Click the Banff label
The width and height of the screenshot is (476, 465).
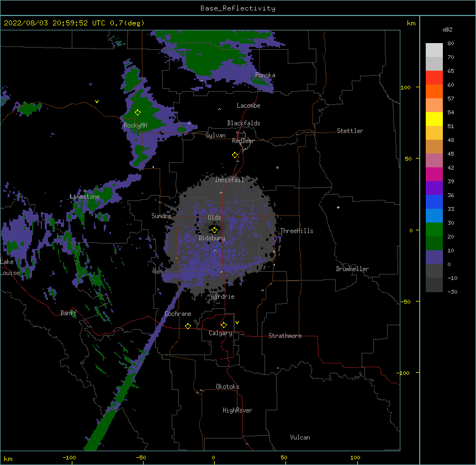tap(68, 313)
